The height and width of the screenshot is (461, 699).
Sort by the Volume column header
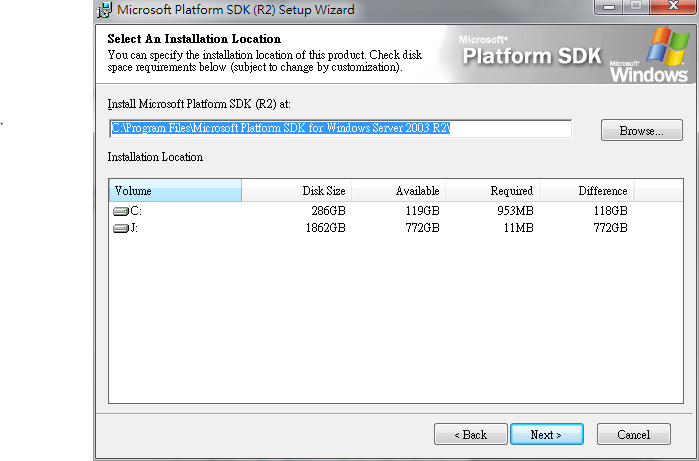click(175, 190)
